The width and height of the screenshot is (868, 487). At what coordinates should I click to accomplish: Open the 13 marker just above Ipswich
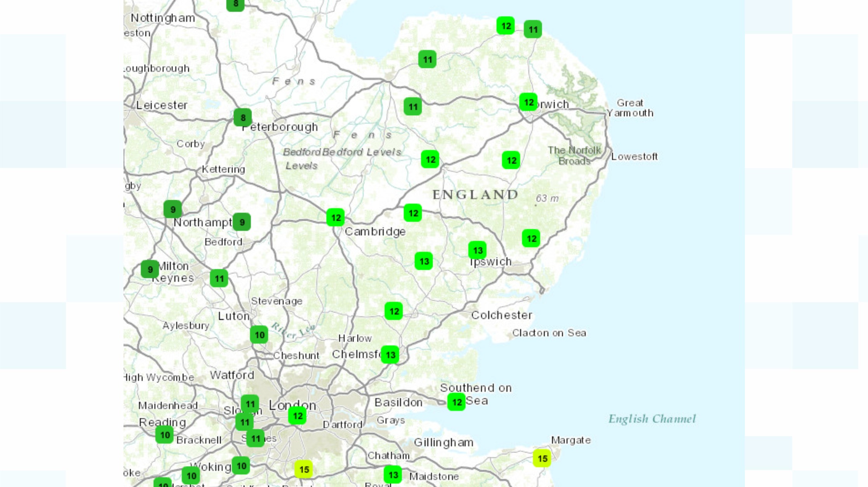pyautogui.click(x=477, y=250)
